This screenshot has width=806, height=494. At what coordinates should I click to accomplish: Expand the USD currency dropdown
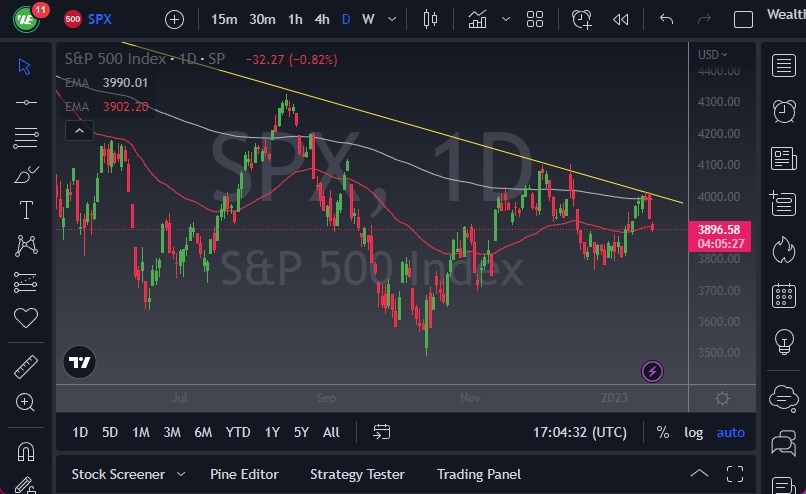click(712, 55)
